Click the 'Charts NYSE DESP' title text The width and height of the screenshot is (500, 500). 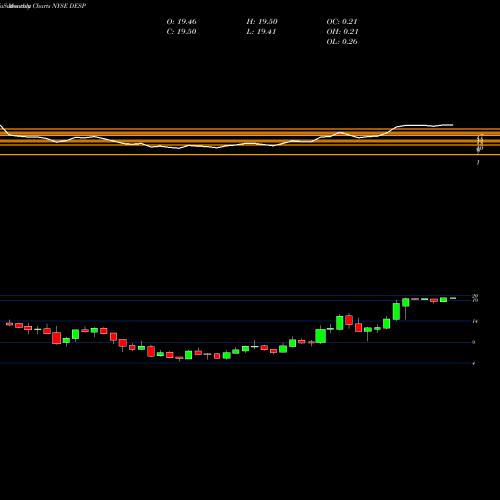point(59,6)
